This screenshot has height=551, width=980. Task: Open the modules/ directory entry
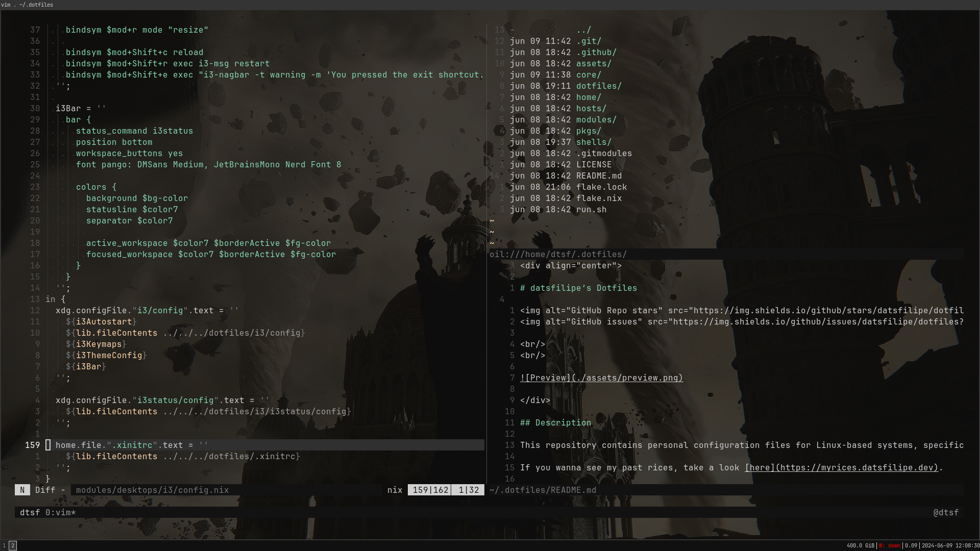(596, 120)
